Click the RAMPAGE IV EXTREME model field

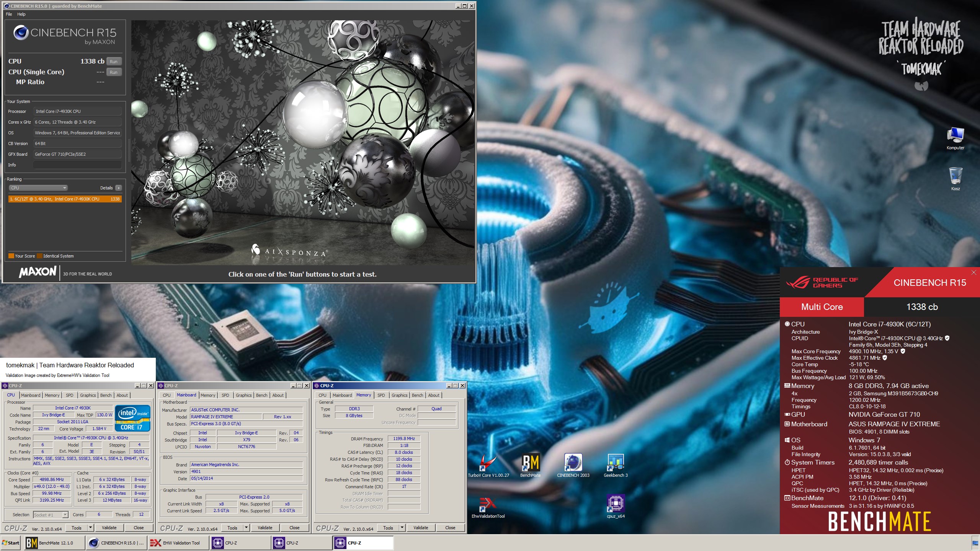click(x=226, y=417)
